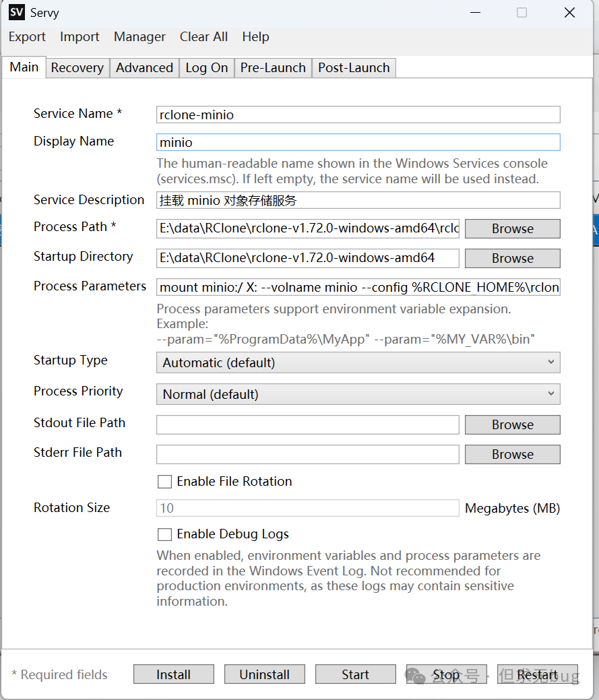Screen dimensions: 599x700
Task: Click the Uninstall service button
Action: click(x=264, y=674)
